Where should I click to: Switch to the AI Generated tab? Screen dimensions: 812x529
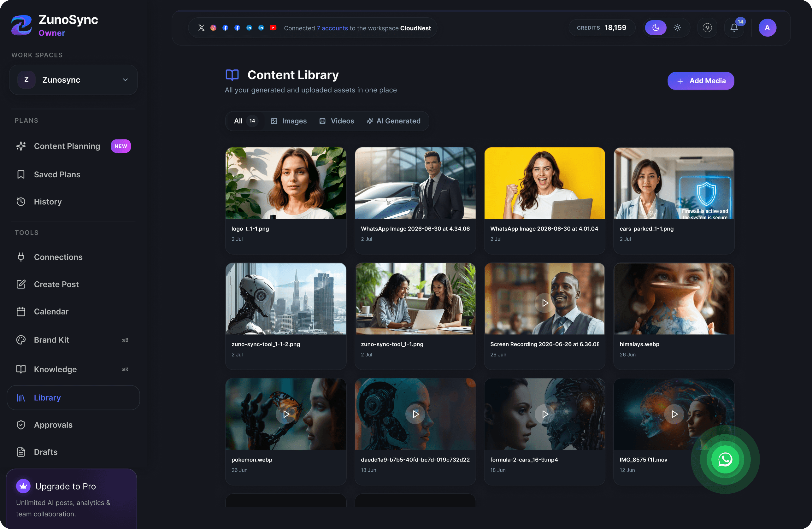tap(393, 121)
